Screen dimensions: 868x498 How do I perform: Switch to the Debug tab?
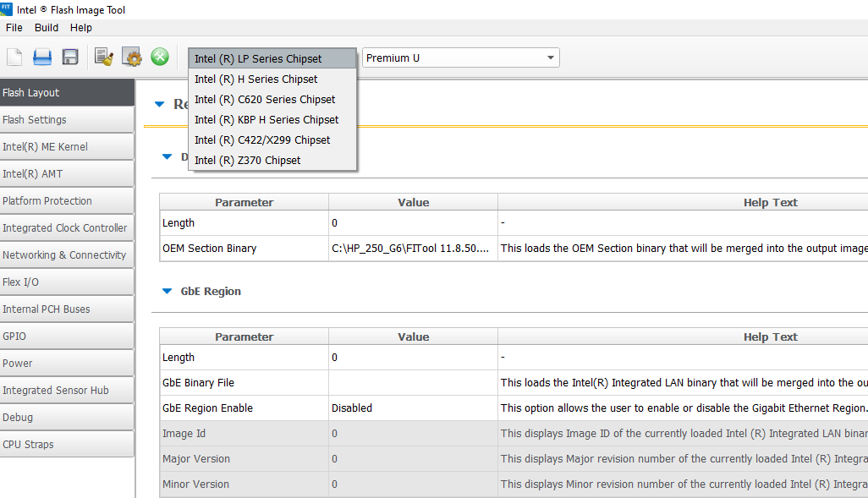tap(67, 418)
